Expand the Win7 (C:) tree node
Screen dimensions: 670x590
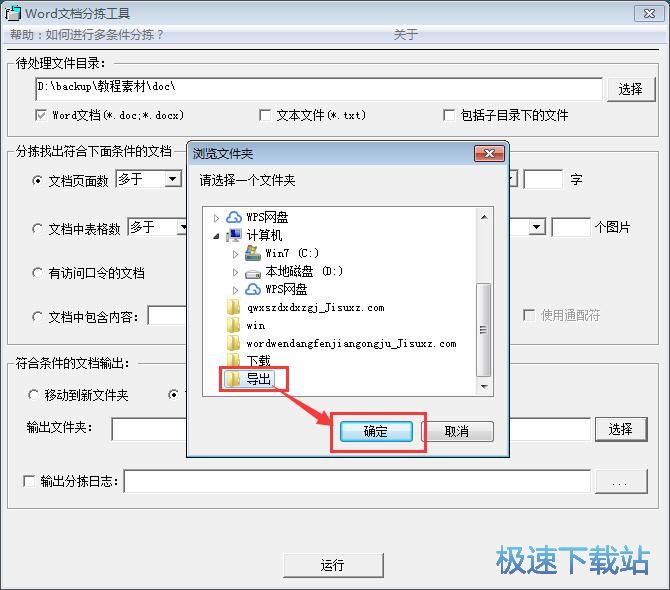pyautogui.click(x=235, y=254)
